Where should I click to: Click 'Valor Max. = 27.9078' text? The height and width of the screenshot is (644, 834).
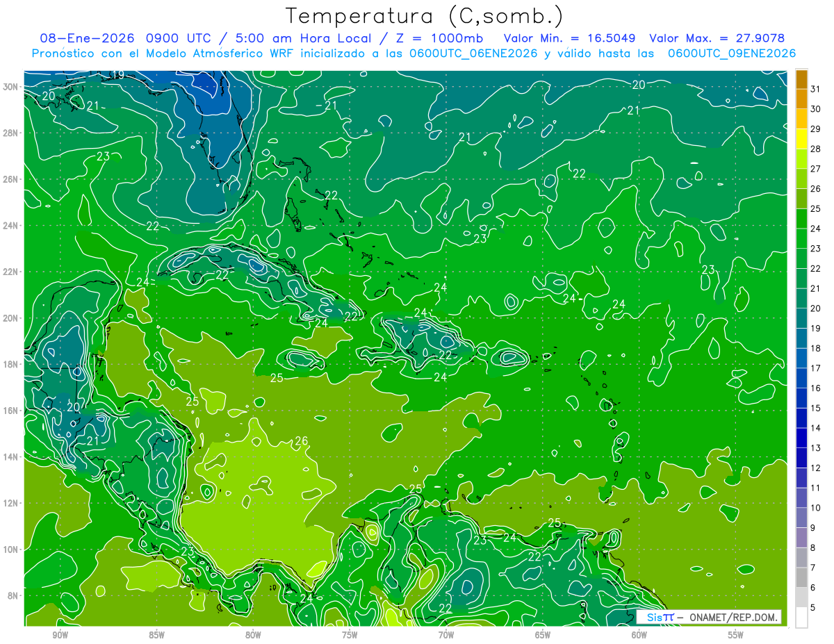pyautogui.click(x=717, y=38)
